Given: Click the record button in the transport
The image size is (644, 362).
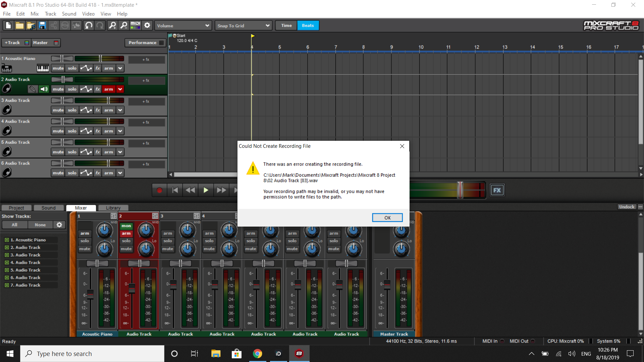Looking at the screenshot, I should (x=159, y=190).
